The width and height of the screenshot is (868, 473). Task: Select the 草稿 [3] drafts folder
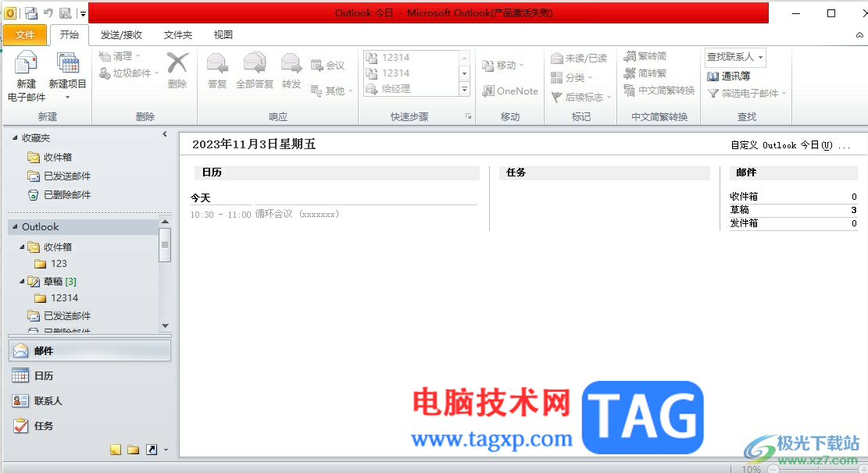click(52, 282)
